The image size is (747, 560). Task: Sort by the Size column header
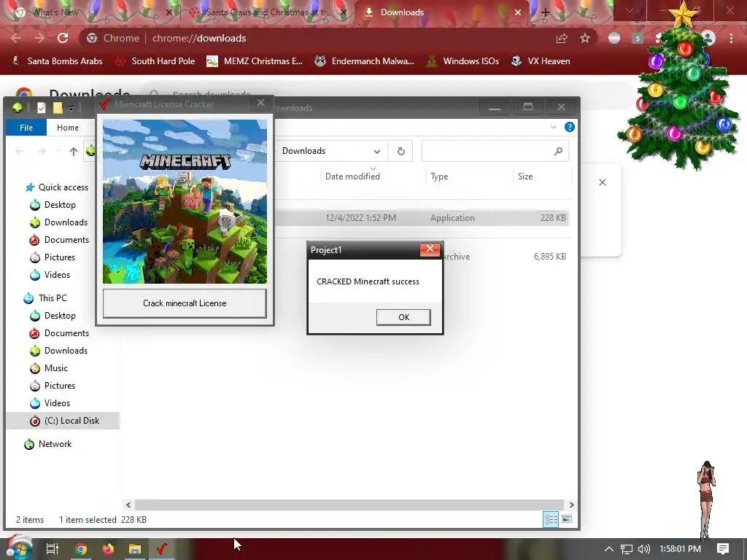coord(525,176)
